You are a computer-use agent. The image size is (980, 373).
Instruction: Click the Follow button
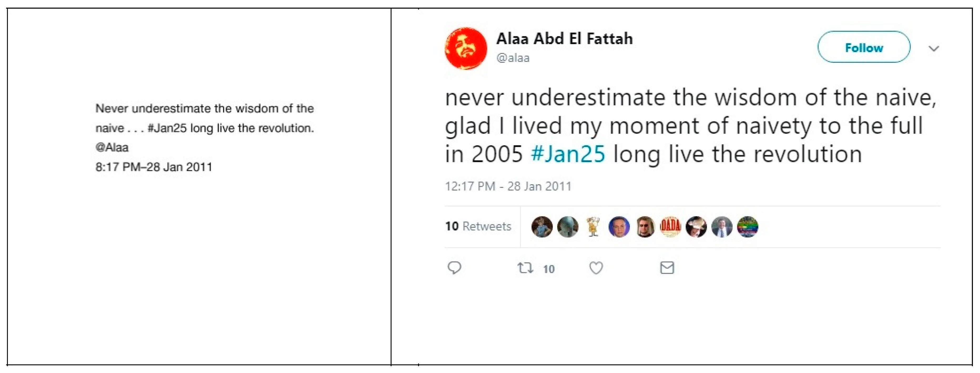pos(864,48)
